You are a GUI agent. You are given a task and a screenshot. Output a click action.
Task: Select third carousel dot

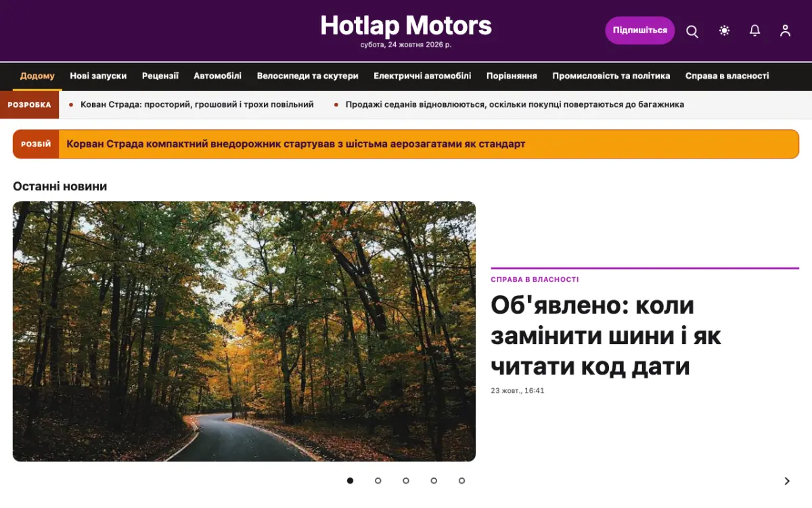[x=406, y=481]
